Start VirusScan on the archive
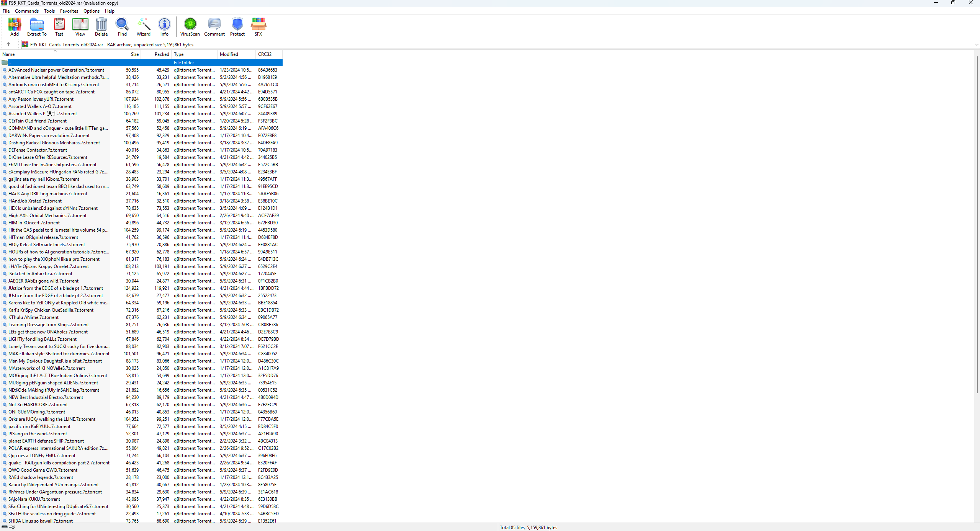980x531 pixels. pos(190,27)
